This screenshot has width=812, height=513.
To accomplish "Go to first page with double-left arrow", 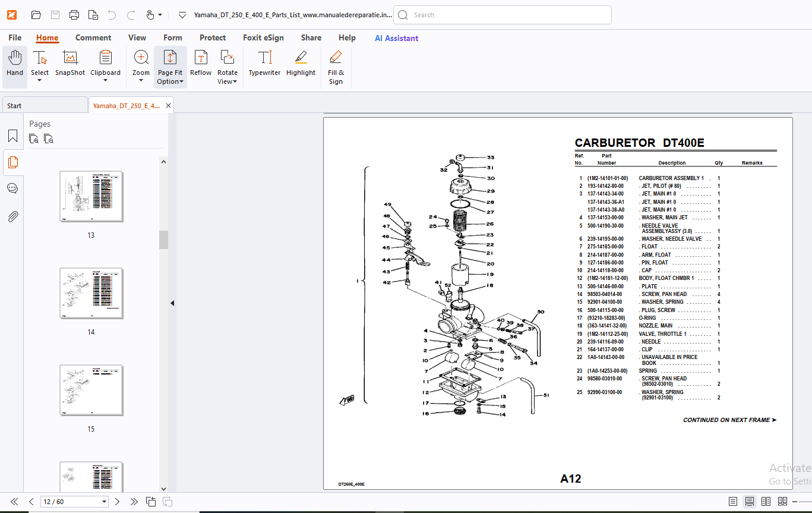I will (x=14, y=502).
